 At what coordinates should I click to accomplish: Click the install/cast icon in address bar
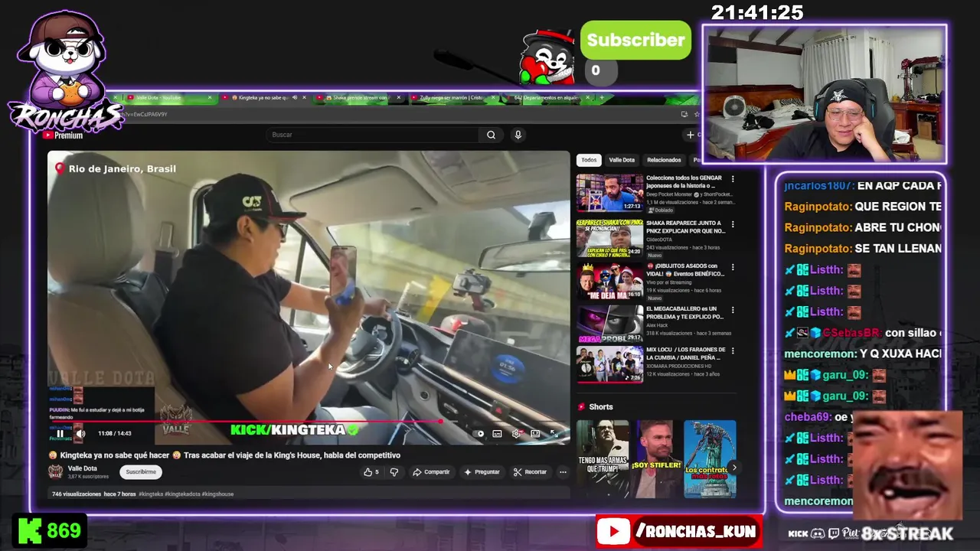[684, 114]
